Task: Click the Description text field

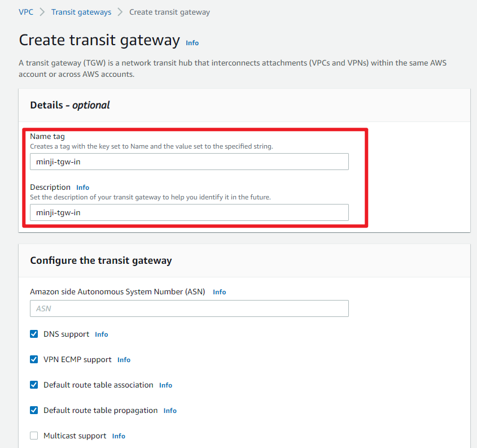Action: tap(189, 212)
